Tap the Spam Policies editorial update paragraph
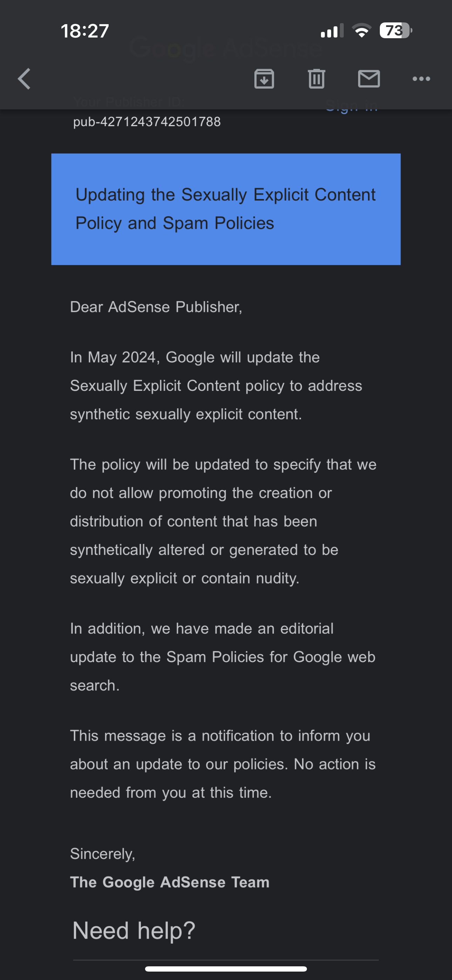452x980 pixels. pyautogui.click(x=222, y=657)
